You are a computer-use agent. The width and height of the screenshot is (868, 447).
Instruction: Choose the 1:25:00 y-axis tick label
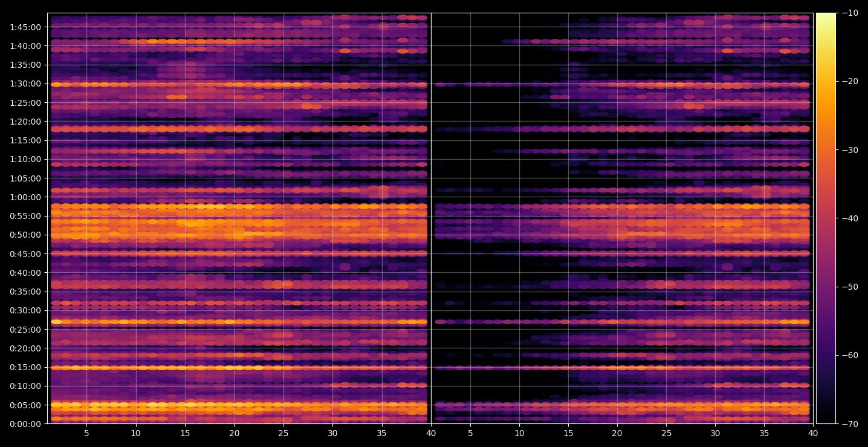tap(26, 103)
